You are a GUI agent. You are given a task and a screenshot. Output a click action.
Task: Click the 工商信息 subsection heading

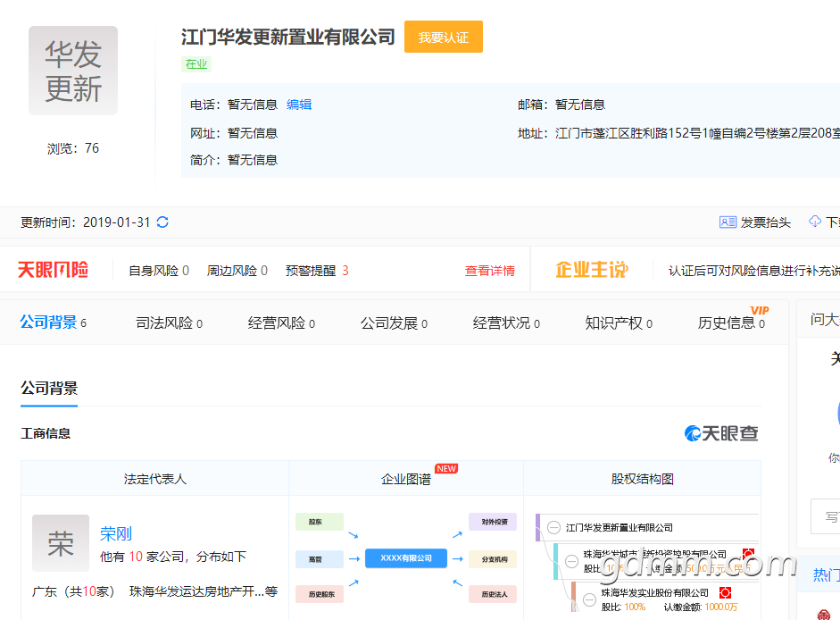(46, 433)
